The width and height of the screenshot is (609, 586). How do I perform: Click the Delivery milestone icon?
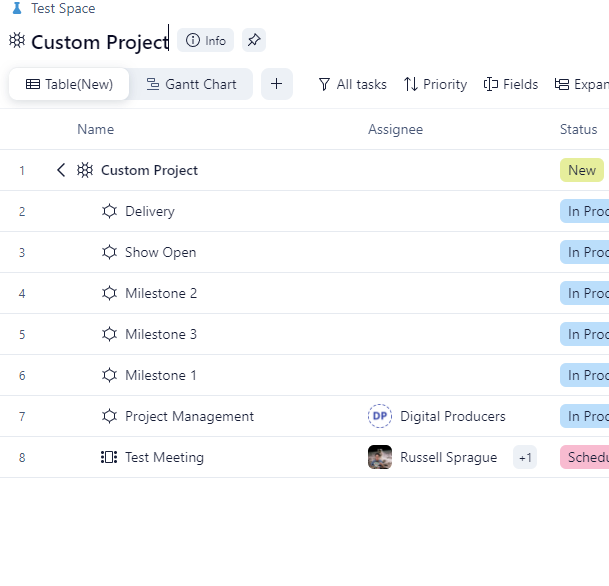(x=109, y=211)
